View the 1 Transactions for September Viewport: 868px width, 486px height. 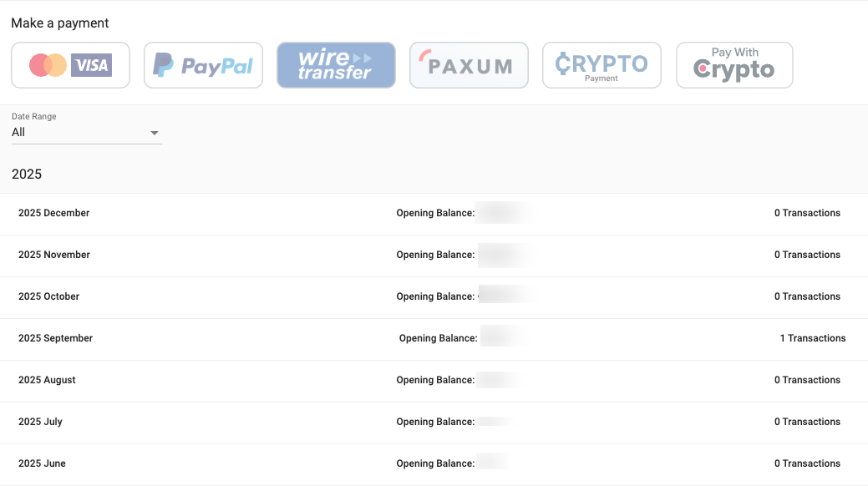click(x=812, y=338)
